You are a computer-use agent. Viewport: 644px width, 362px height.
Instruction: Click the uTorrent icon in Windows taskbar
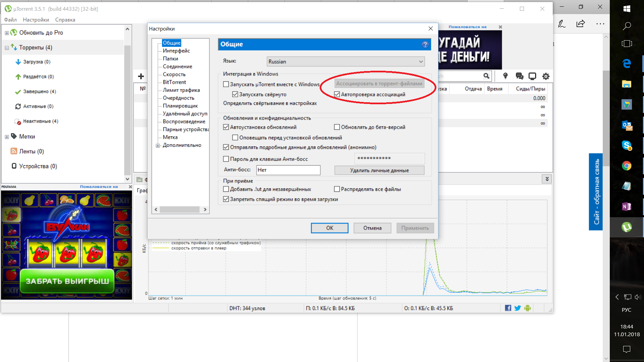[x=627, y=227]
